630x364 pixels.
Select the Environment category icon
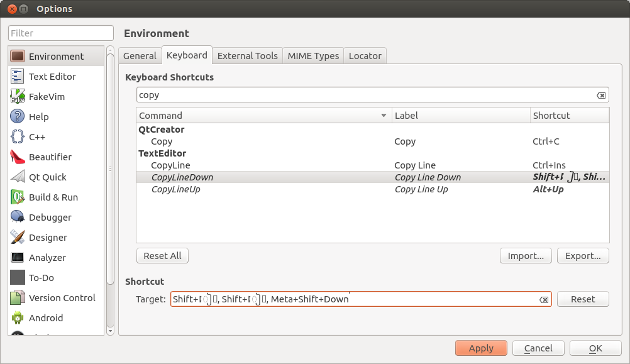pos(18,56)
